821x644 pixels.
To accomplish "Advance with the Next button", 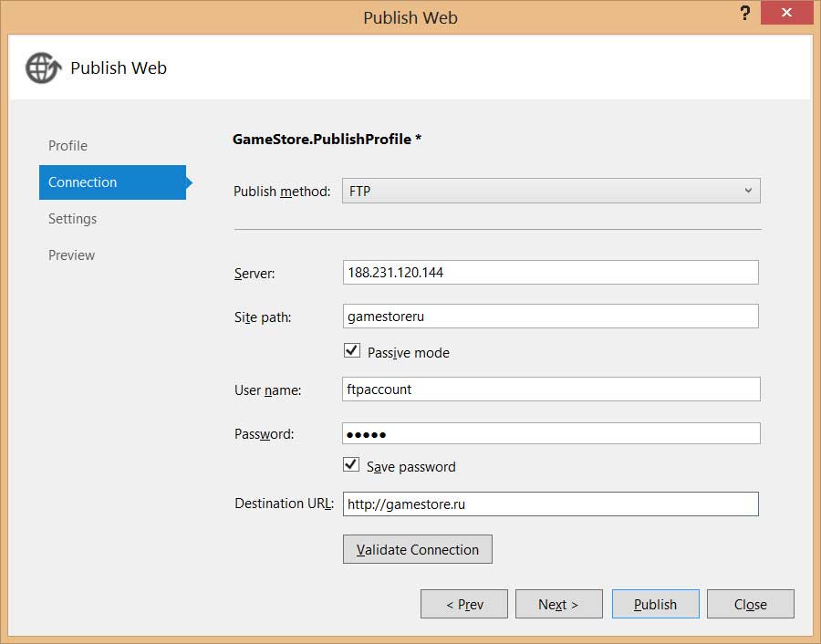I will [558, 604].
